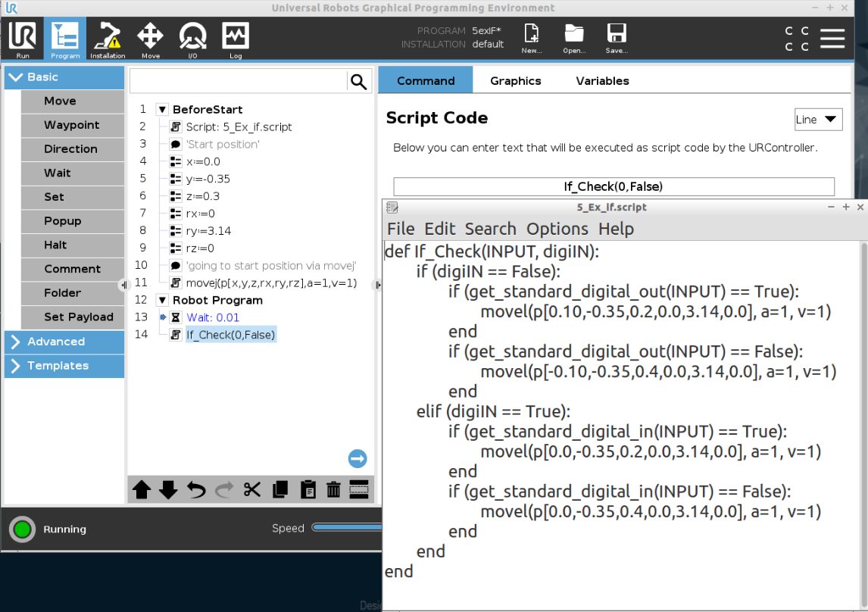Add a Set command
Viewport: 868px width, 612px height.
pyautogui.click(x=73, y=197)
